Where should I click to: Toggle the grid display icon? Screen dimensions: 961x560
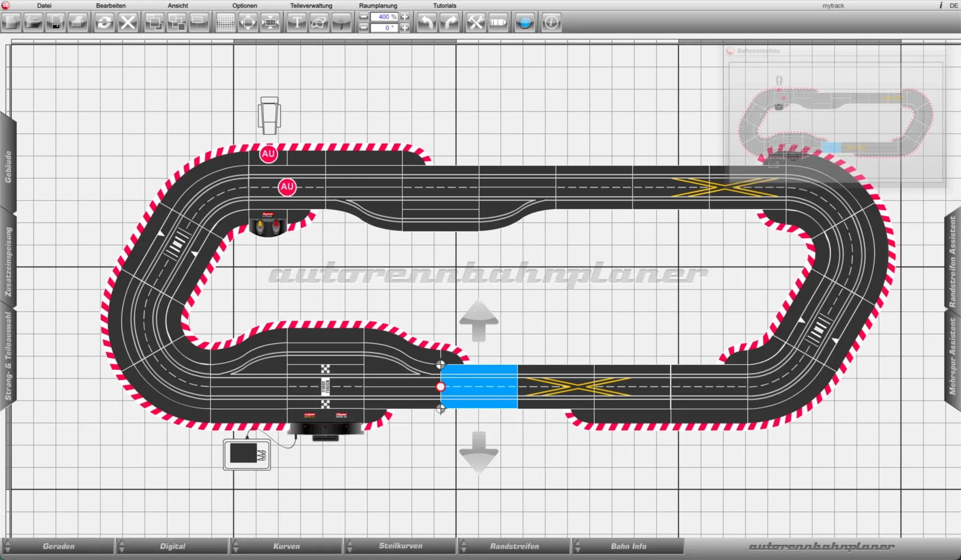point(225,23)
